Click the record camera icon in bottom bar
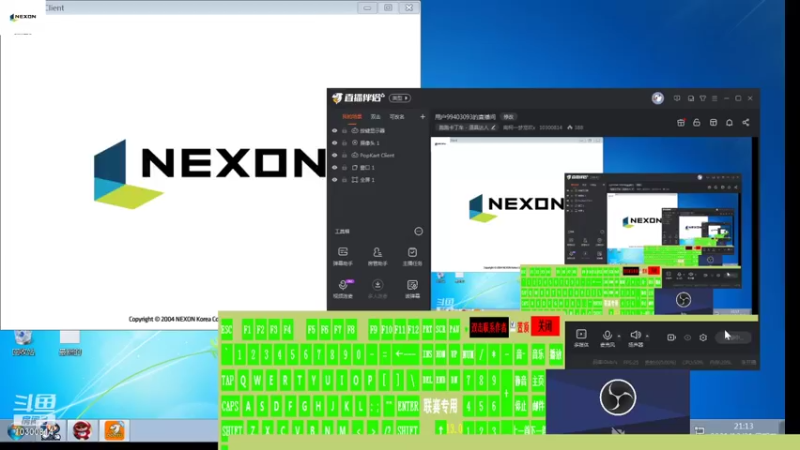Viewport: 800px width, 450px height. pos(671,337)
